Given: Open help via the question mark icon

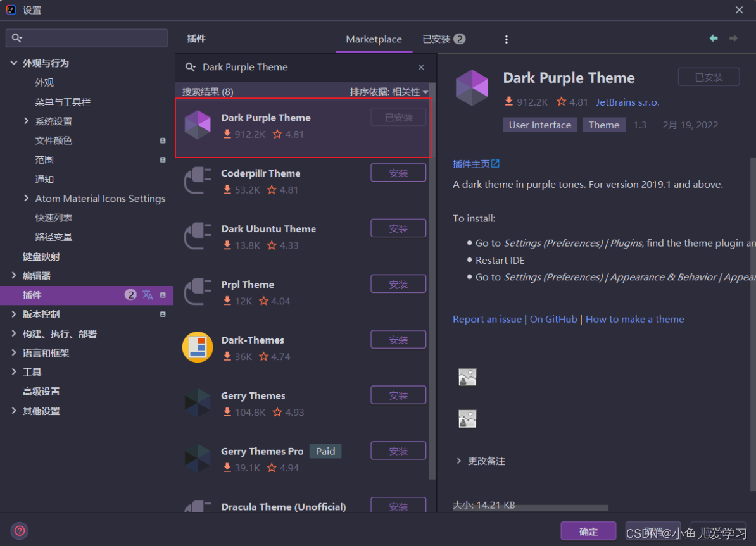Looking at the screenshot, I should [x=20, y=531].
